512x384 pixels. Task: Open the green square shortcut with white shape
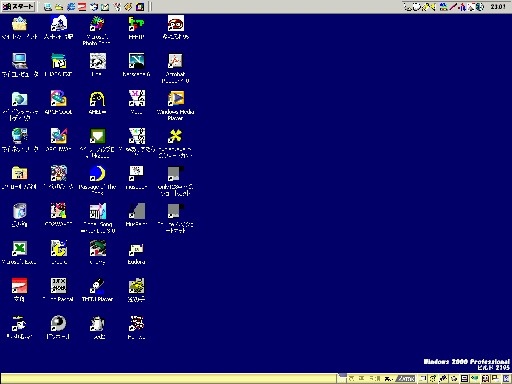point(97,136)
